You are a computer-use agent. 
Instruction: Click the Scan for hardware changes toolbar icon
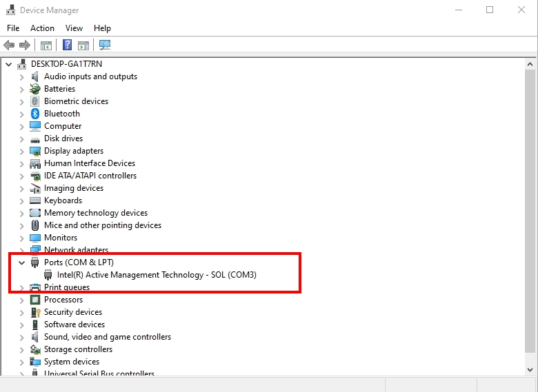[105, 45]
